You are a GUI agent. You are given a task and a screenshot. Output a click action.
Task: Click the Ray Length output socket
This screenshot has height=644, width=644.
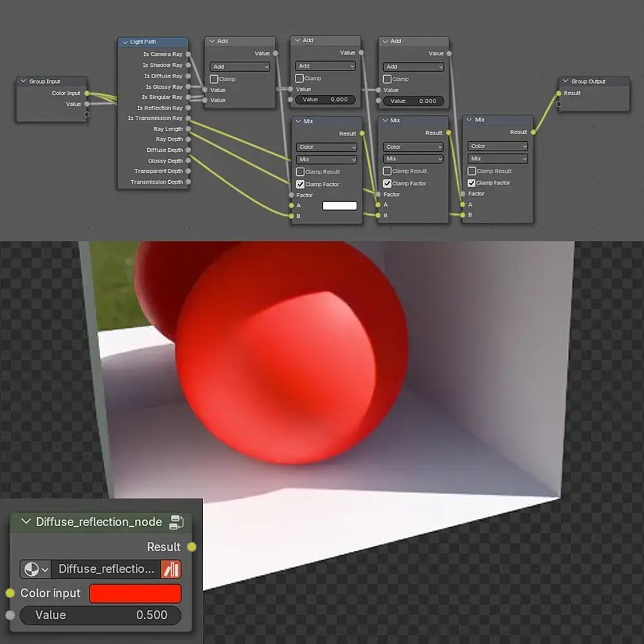point(188,129)
